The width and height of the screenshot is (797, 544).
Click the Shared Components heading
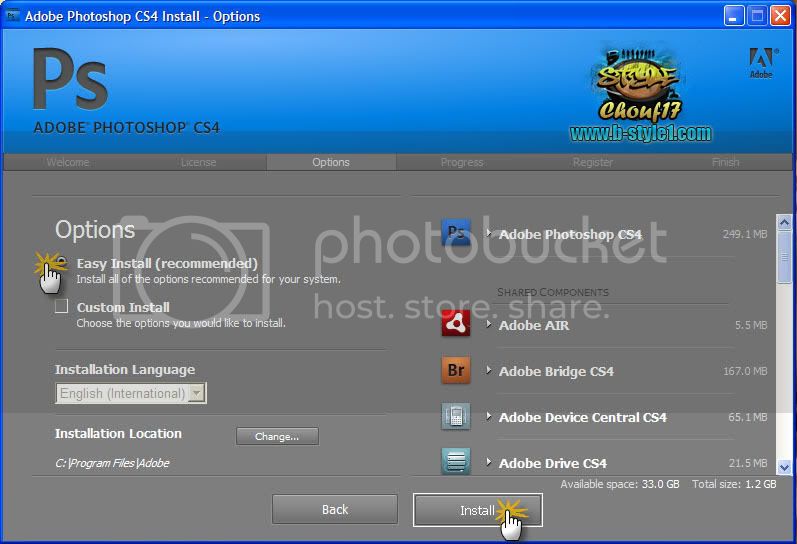click(x=553, y=292)
